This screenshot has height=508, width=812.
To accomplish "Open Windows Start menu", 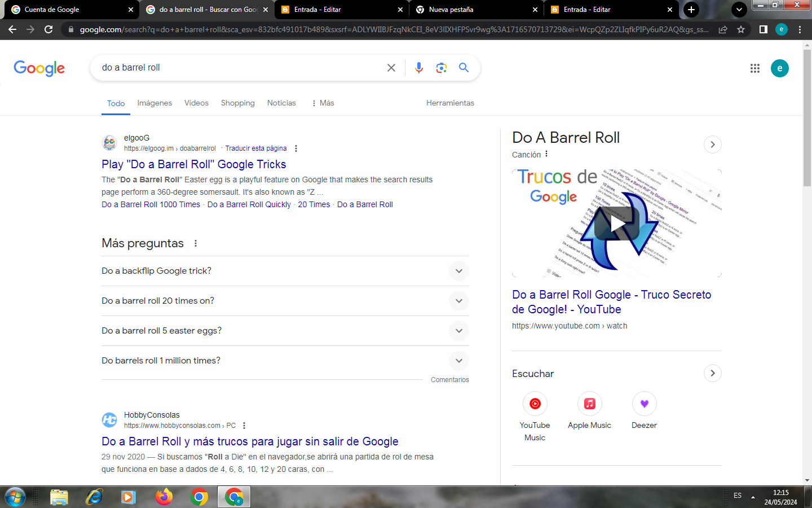I will [x=15, y=497].
